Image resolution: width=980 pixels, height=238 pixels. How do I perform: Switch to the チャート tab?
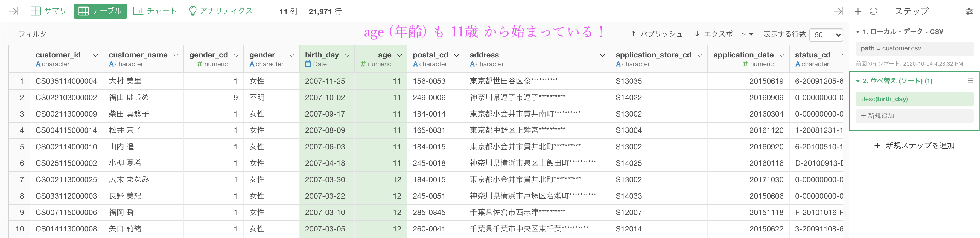coord(154,11)
